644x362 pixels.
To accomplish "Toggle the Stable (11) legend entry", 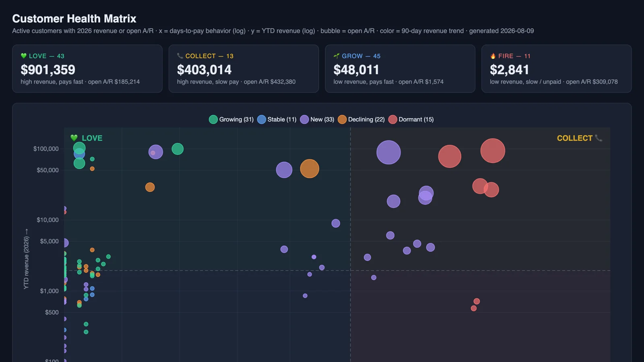I will pos(277,119).
